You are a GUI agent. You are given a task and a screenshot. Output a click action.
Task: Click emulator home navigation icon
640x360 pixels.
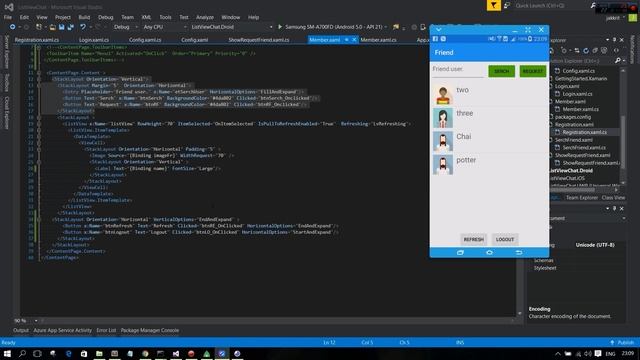(x=489, y=253)
